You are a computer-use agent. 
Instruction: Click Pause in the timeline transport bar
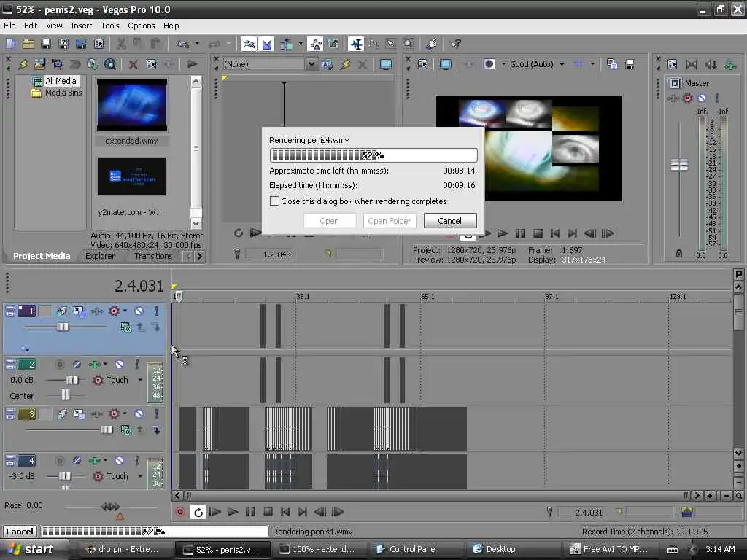(x=250, y=512)
